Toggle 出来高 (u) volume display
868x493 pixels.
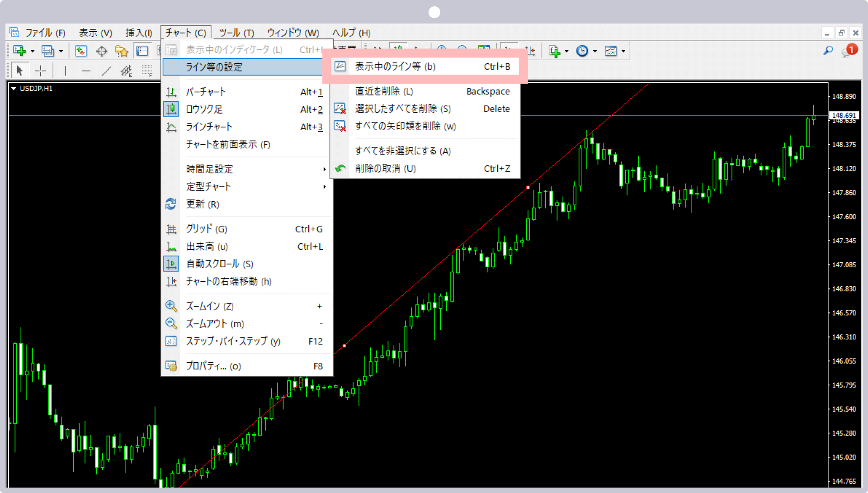(247, 246)
